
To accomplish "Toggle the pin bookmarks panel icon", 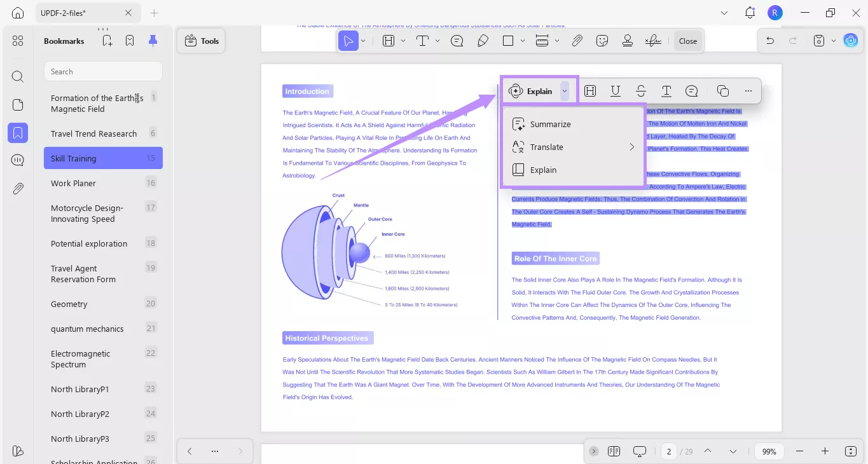I will point(153,41).
